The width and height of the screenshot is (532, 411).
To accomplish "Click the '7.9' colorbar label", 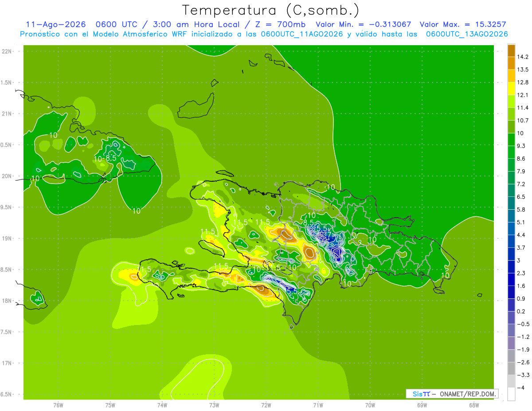I will pyautogui.click(x=522, y=171).
